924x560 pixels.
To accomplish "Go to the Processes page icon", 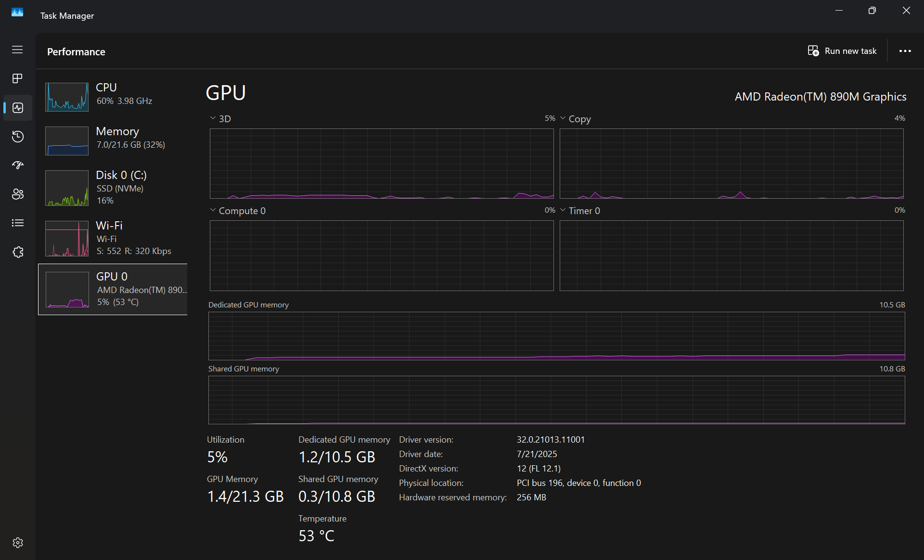I will [17, 78].
